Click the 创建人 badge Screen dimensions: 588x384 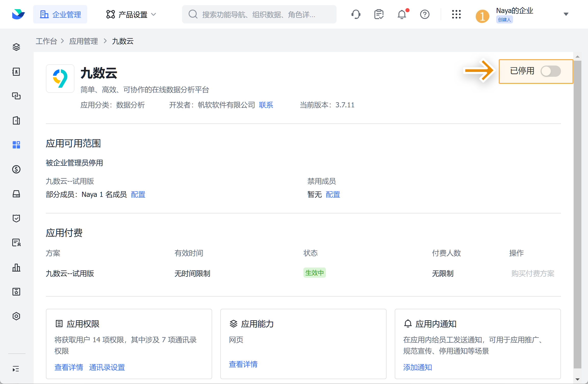[504, 20]
